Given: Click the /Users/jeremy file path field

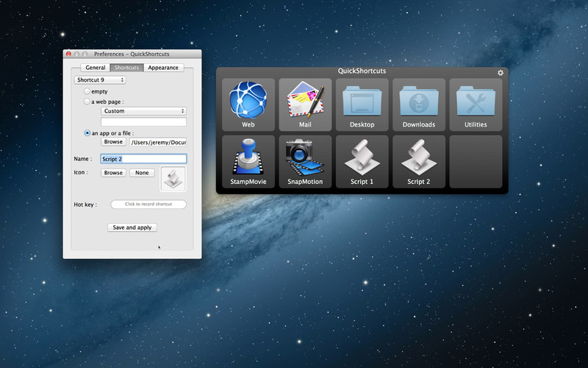Looking at the screenshot, I should click(x=158, y=142).
